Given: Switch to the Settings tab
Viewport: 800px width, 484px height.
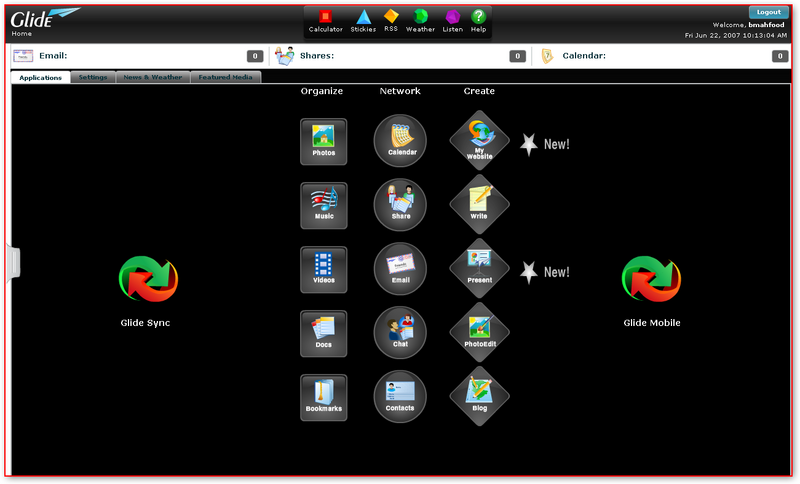Looking at the screenshot, I should (x=93, y=77).
